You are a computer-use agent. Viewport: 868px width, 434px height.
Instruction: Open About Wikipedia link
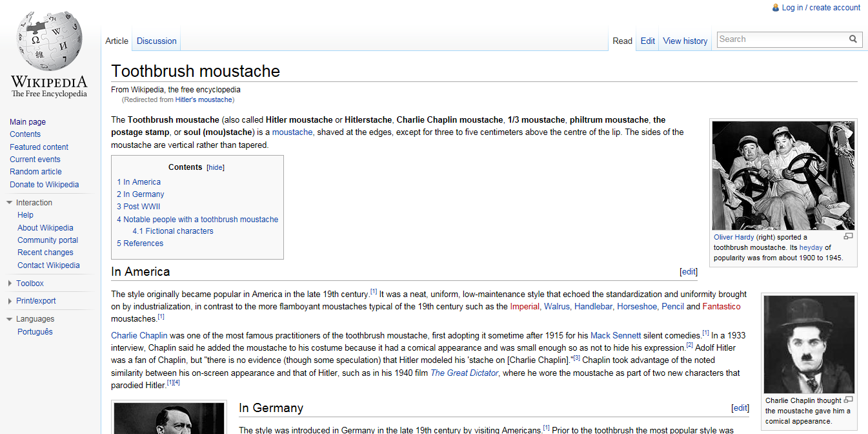pos(45,228)
